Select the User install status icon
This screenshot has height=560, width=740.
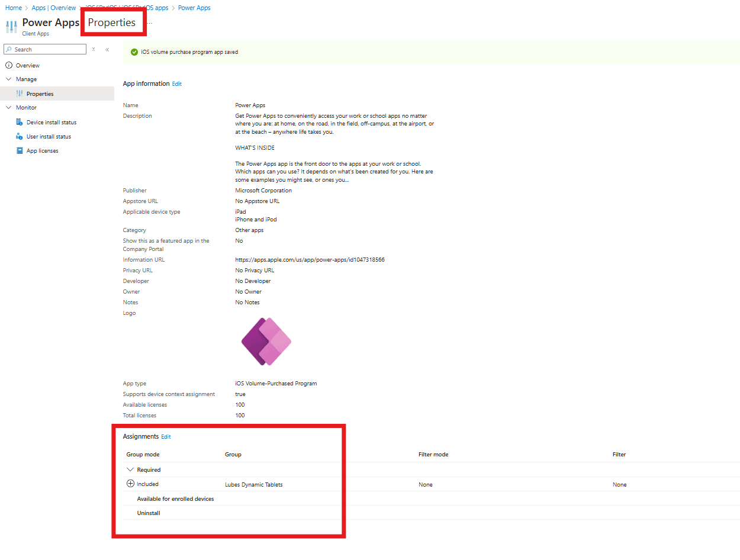click(x=20, y=136)
